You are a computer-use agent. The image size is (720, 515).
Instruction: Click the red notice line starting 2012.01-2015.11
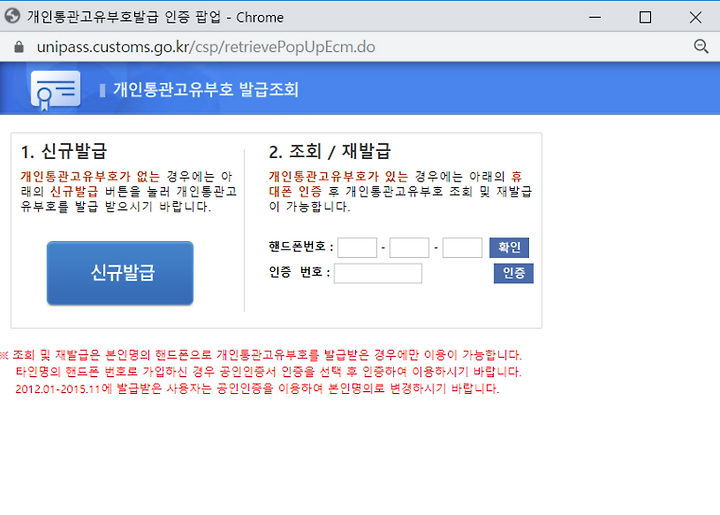tap(257, 389)
